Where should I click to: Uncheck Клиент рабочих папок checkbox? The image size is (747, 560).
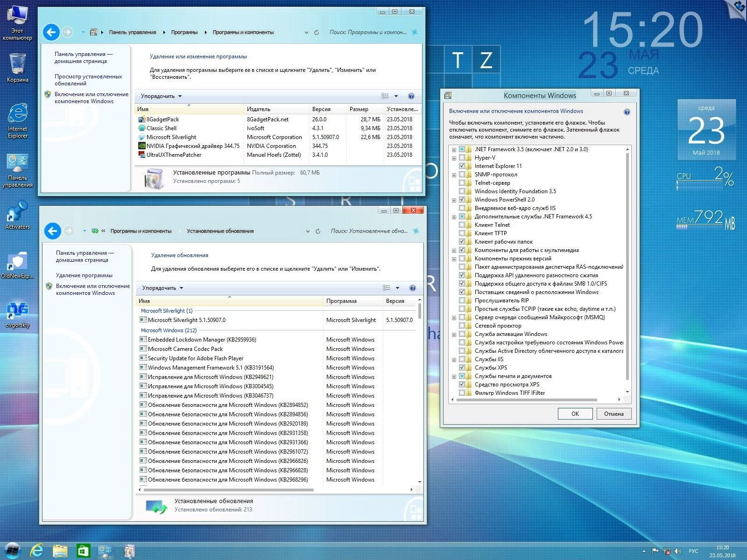[462, 242]
